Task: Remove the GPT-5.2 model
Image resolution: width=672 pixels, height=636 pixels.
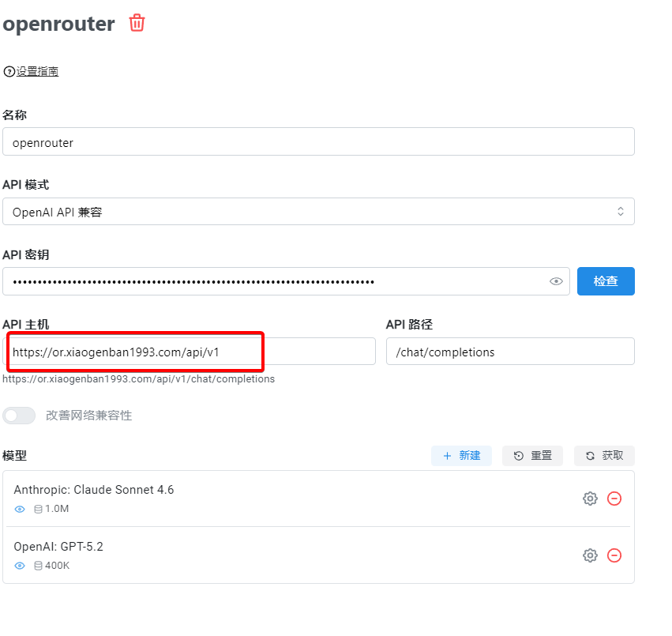Action: (614, 555)
